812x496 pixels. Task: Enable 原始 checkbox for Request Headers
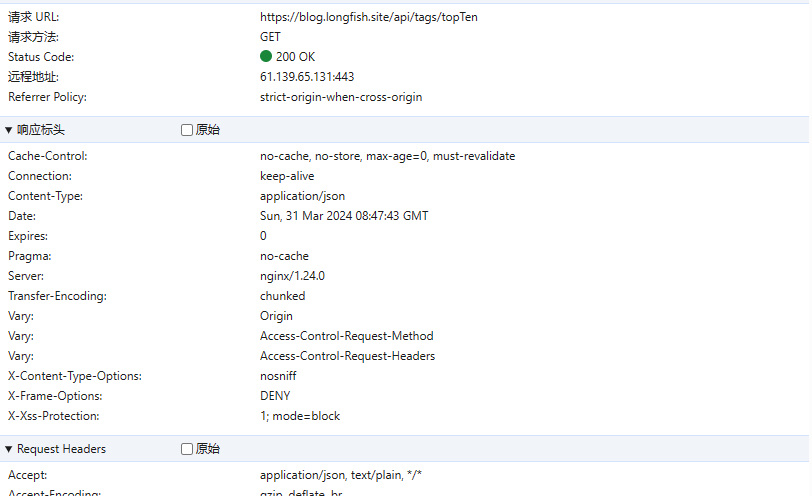[x=187, y=449]
